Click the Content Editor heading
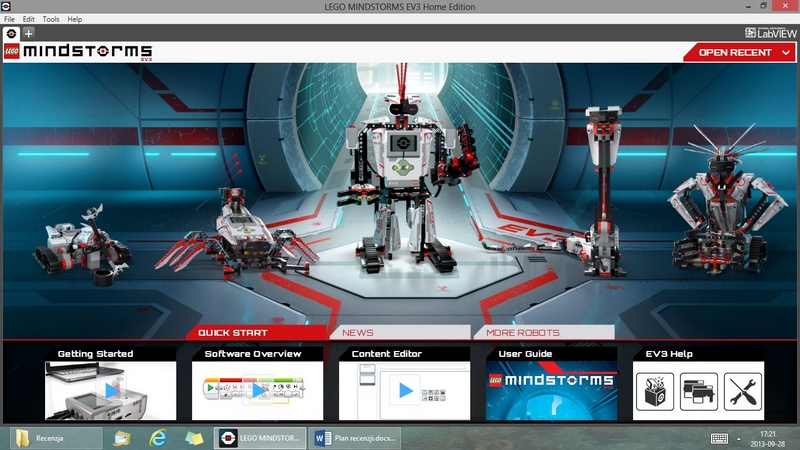Viewport: 800px width, 450px height. point(387,354)
